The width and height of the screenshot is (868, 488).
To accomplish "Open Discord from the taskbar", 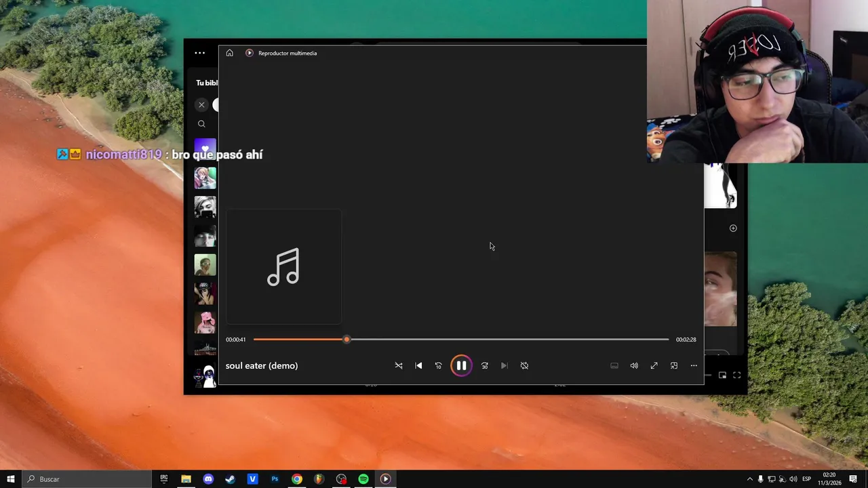I will pos(208,479).
